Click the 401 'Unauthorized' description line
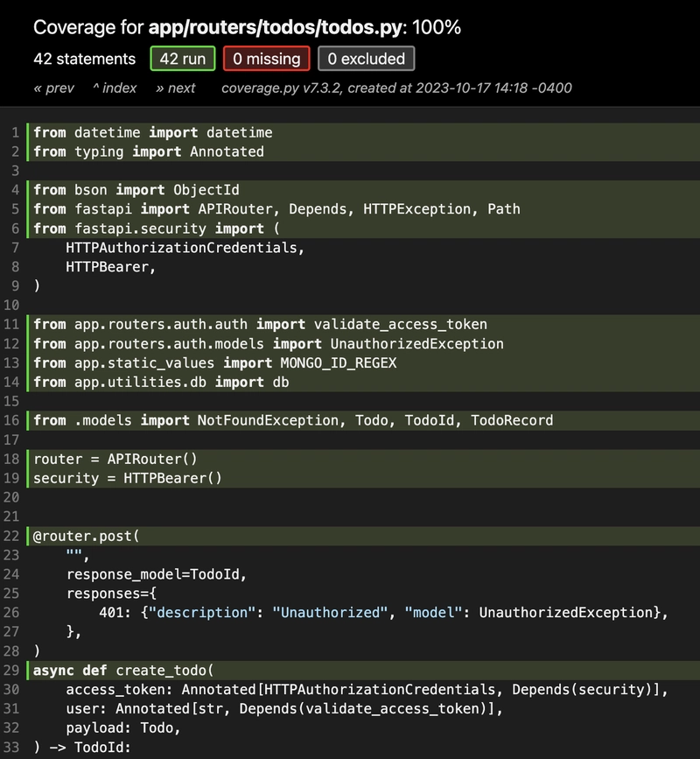This screenshot has width=700, height=759. (383, 612)
